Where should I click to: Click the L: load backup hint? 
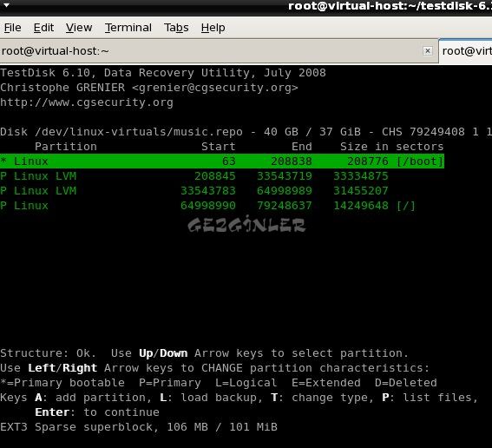(x=212, y=398)
